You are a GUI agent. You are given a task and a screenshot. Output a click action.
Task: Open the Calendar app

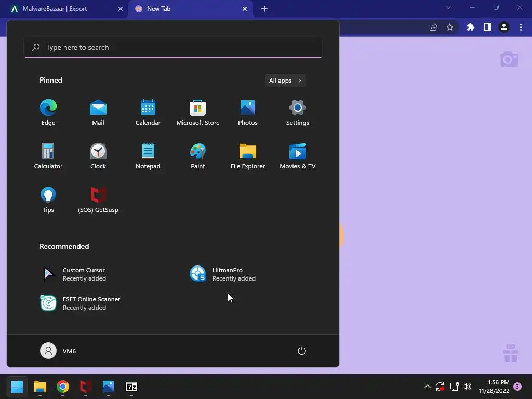(x=148, y=113)
